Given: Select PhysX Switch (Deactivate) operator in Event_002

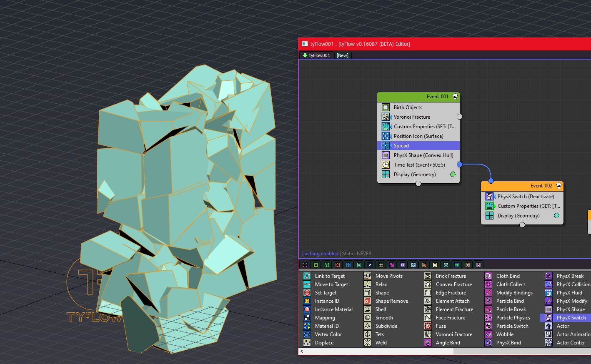Looking at the screenshot, I should 522,197.
